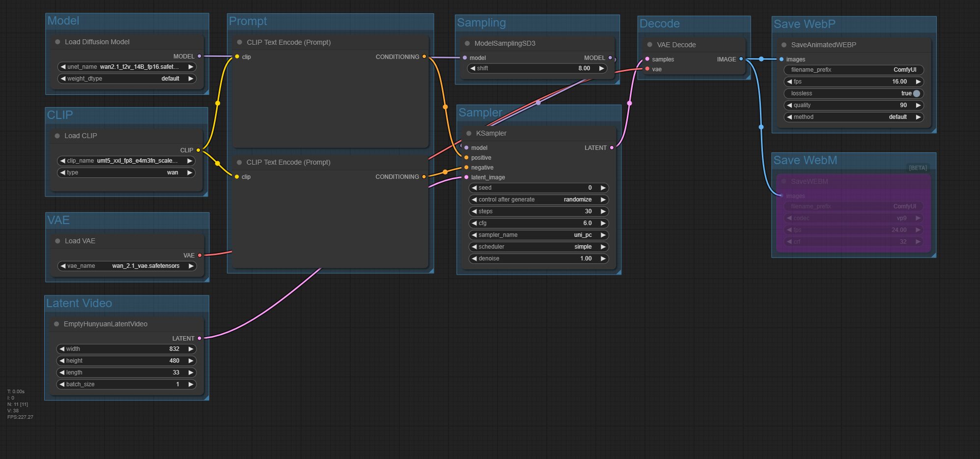Viewport: 980px width, 459px height.
Task: Collapse the VAE Decode node
Action: [x=650, y=45]
